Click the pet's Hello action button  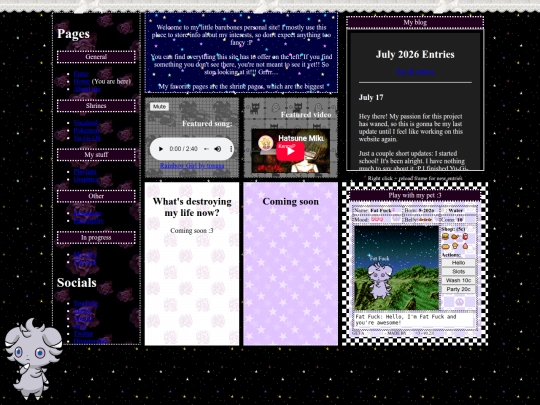458,262
